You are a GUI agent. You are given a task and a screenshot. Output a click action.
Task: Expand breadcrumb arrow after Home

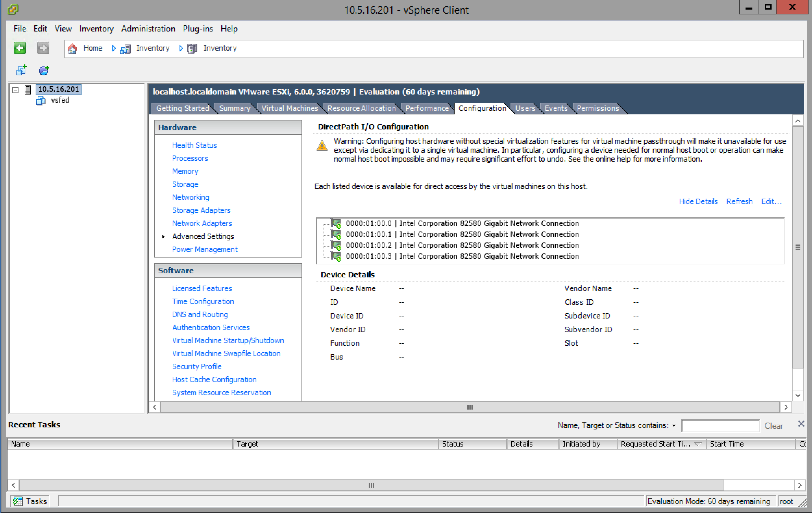coord(114,48)
